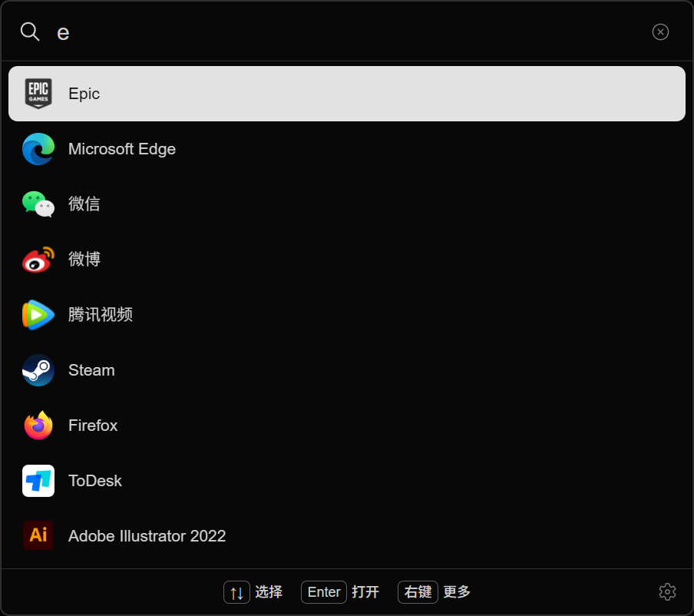Click the Steam logo icon
Viewport: 694px width, 616px height.
tap(38, 370)
